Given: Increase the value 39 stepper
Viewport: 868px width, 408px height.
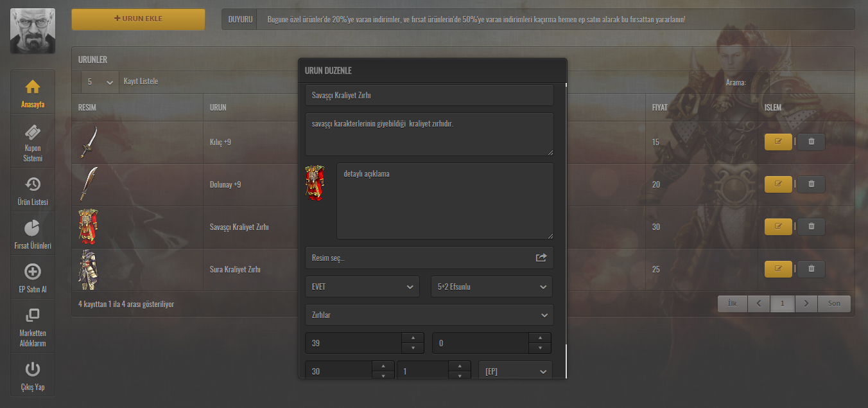Looking at the screenshot, I should coord(412,338).
